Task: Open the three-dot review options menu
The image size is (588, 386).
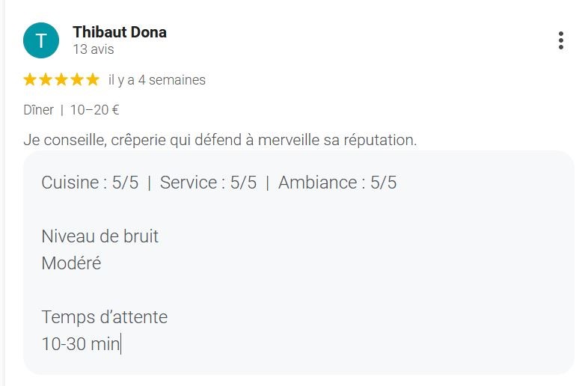Action: click(x=560, y=40)
